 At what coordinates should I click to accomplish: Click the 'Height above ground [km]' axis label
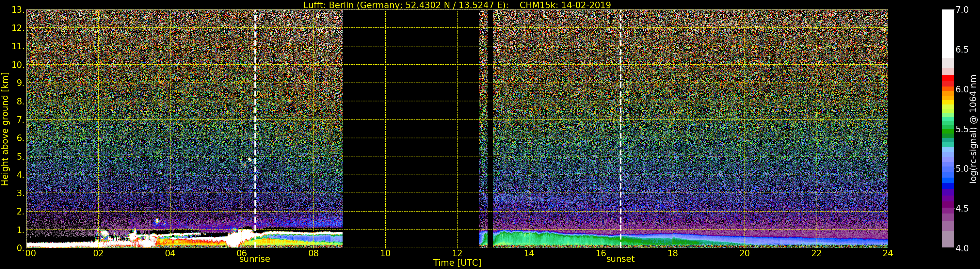coord(5,129)
